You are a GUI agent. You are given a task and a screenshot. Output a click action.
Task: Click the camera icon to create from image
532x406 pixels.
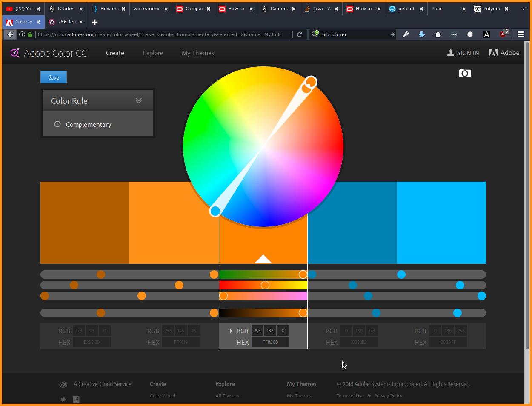465,74
